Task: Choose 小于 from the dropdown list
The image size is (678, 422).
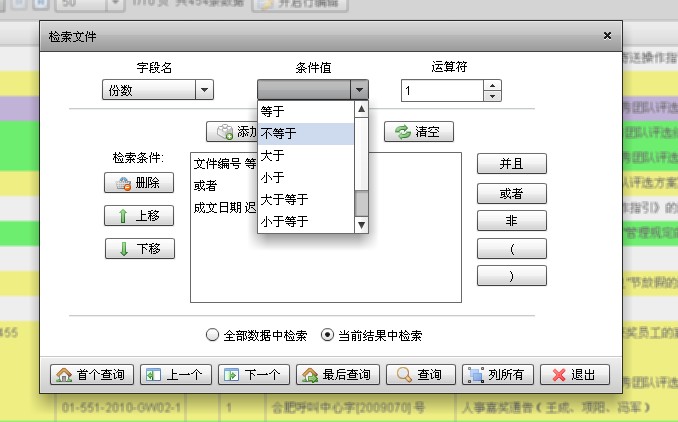Action: tap(306, 177)
